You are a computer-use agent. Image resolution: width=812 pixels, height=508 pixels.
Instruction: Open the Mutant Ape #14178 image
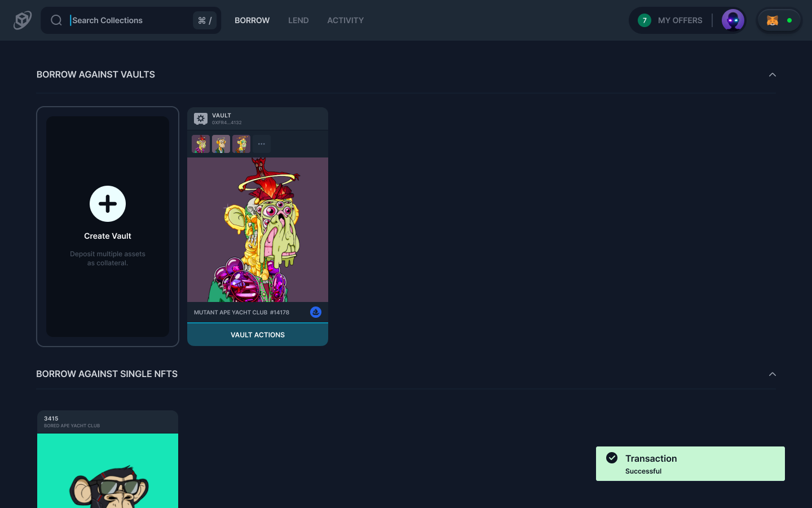pyautogui.click(x=258, y=230)
